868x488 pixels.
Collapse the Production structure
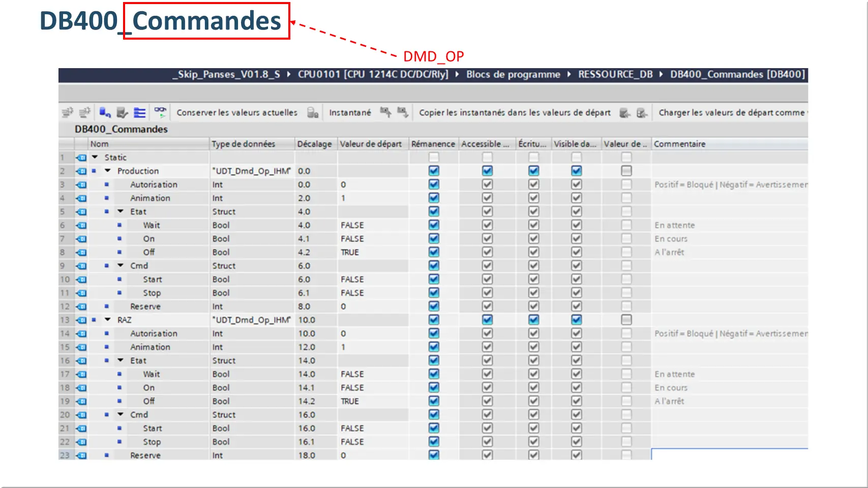pos(107,171)
